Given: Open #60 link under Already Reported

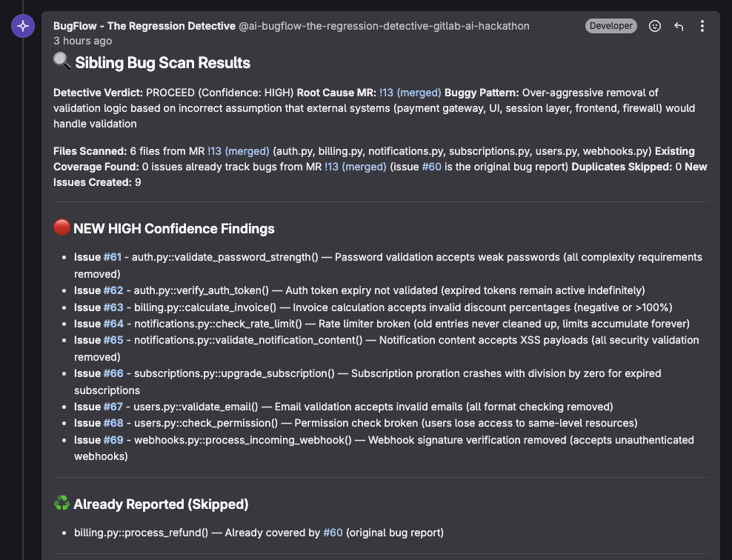Looking at the screenshot, I should point(333,533).
